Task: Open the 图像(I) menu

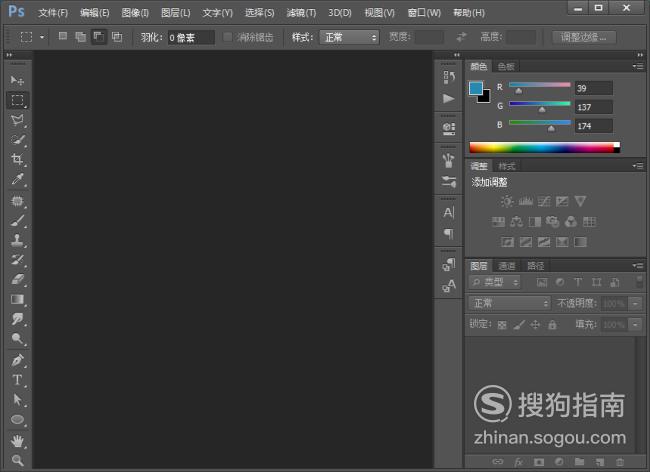Action: [x=135, y=13]
